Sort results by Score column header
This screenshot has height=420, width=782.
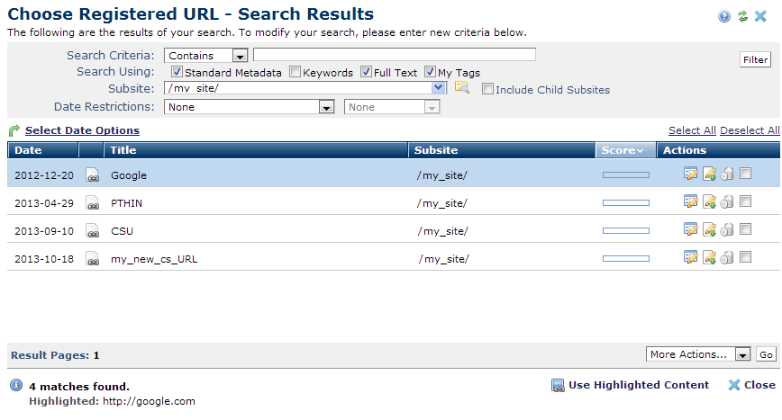(x=622, y=150)
